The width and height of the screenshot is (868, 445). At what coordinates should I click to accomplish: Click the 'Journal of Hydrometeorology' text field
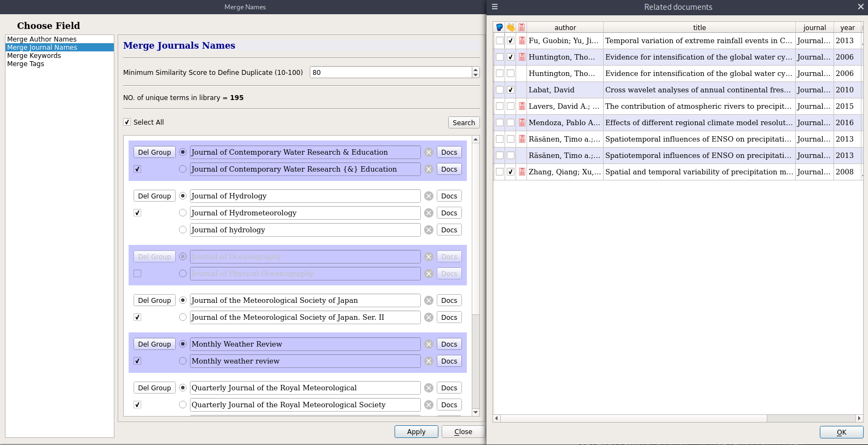tap(305, 213)
